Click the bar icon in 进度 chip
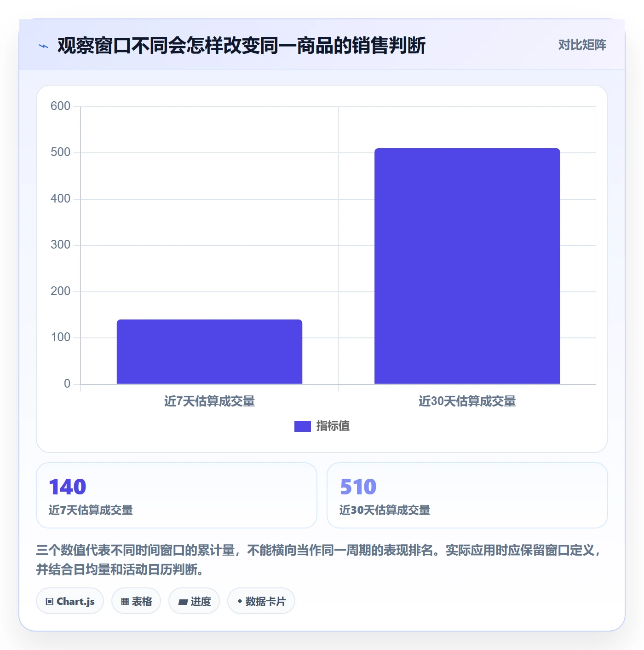The height and width of the screenshot is (650, 644). 183,602
